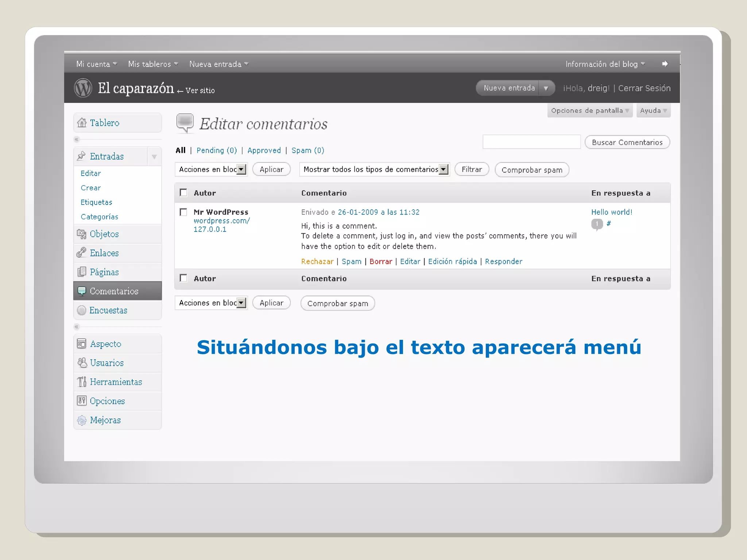Click the Aspecto layout icon
Image resolution: width=747 pixels, height=560 pixels.
click(82, 344)
